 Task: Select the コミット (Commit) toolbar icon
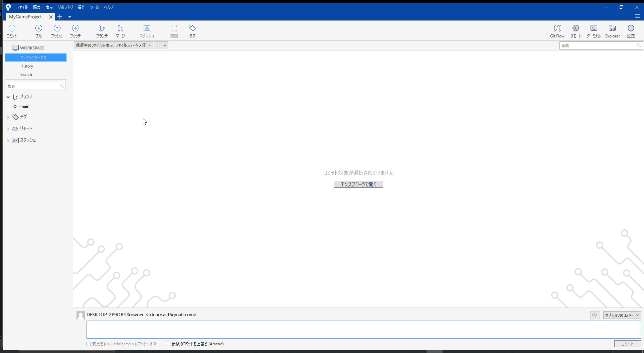click(x=12, y=31)
